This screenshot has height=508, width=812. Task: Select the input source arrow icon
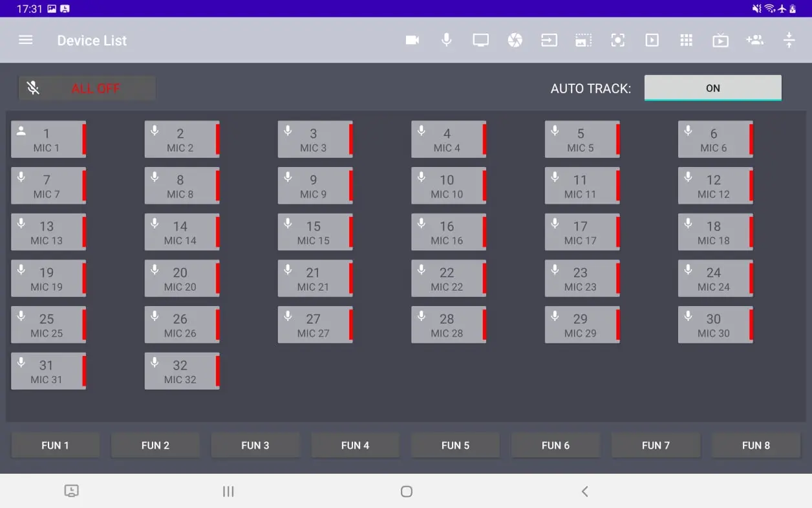coord(549,40)
